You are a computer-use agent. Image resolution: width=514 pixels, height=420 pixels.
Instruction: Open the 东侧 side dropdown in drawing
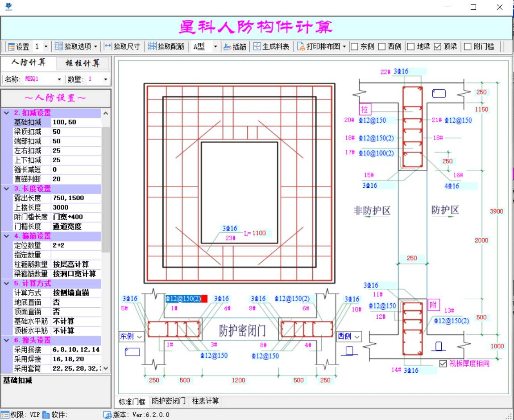click(x=140, y=337)
